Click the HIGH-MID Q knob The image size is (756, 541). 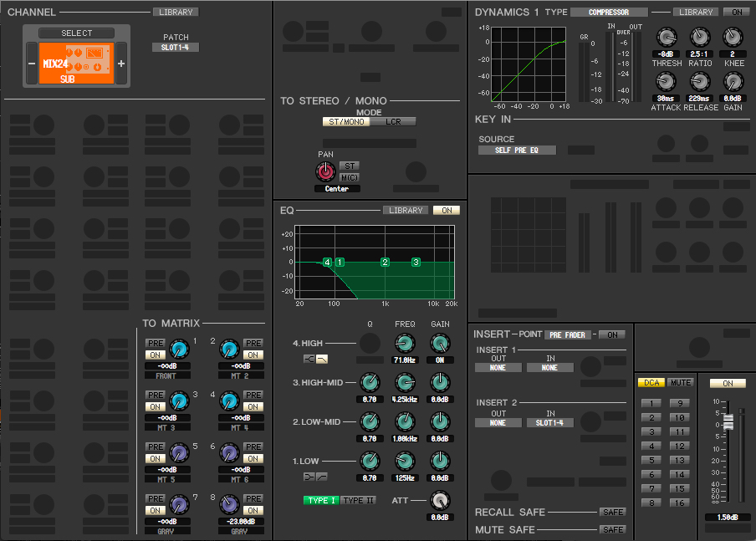pyautogui.click(x=370, y=382)
